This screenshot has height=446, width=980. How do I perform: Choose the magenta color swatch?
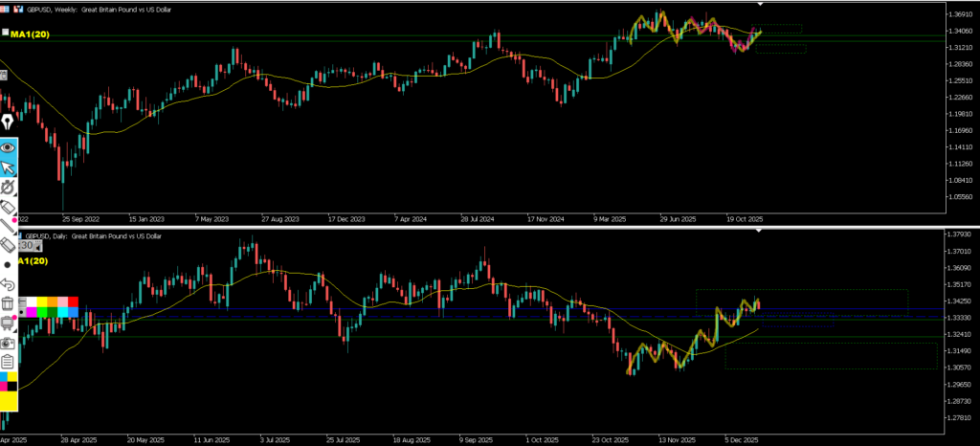pyautogui.click(x=33, y=312)
